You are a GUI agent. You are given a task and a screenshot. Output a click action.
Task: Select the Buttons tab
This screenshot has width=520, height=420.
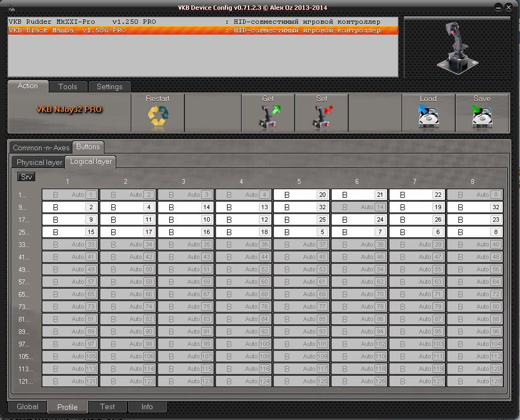pos(88,146)
